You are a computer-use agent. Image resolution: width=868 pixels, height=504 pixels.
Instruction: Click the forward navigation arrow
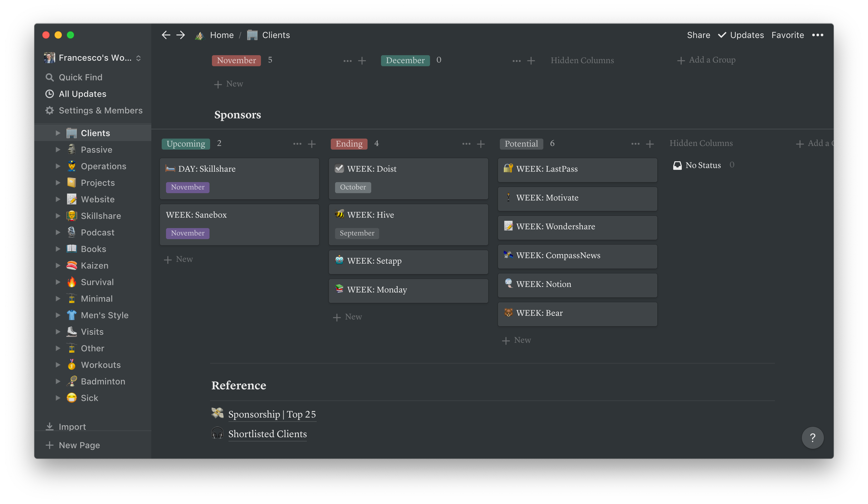tap(180, 35)
